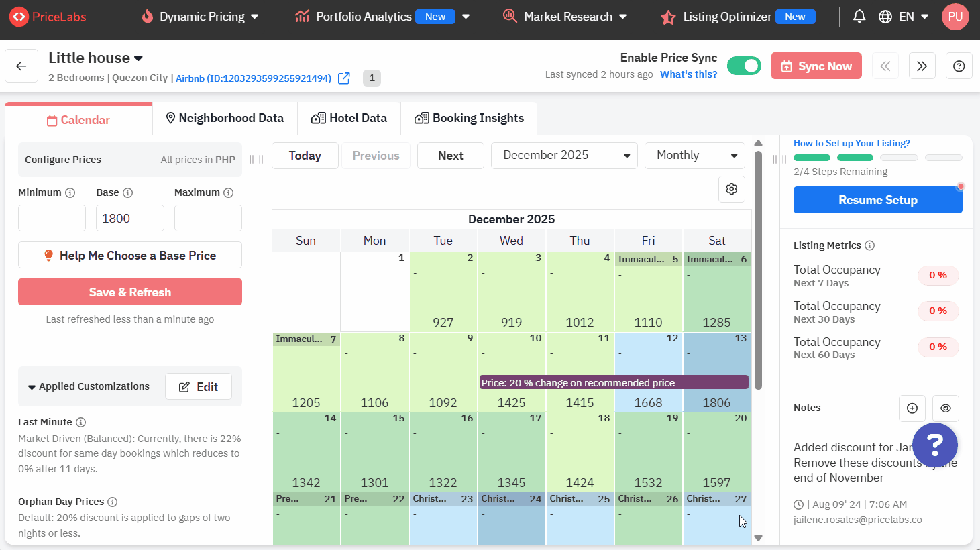
Task: Click the calendar vertical scrollbar
Action: tap(758, 268)
